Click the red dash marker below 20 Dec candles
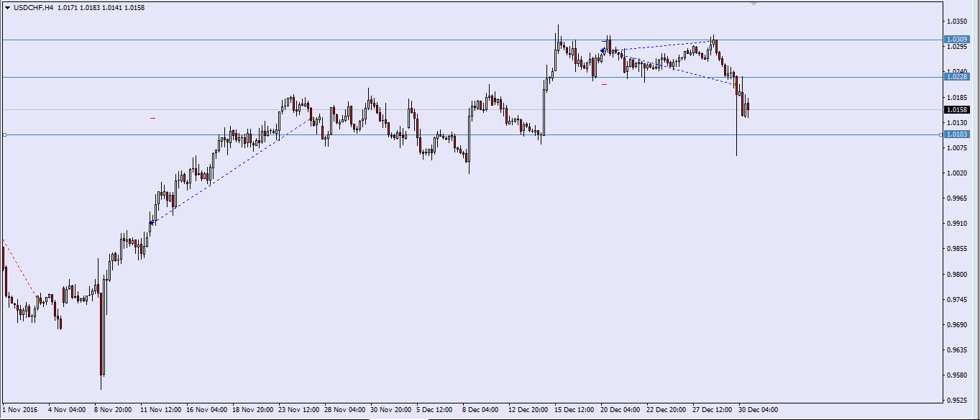Viewport: 980px width, 420px height. point(605,84)
